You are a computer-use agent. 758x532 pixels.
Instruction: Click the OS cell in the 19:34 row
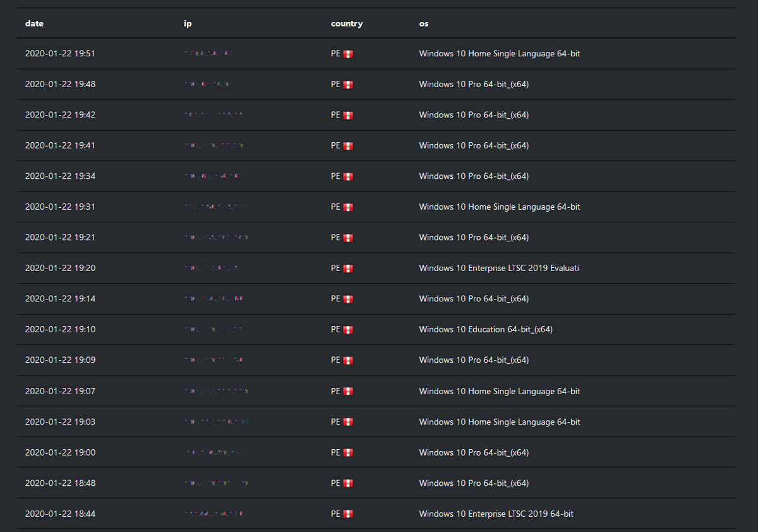click(x=474, y=176)
